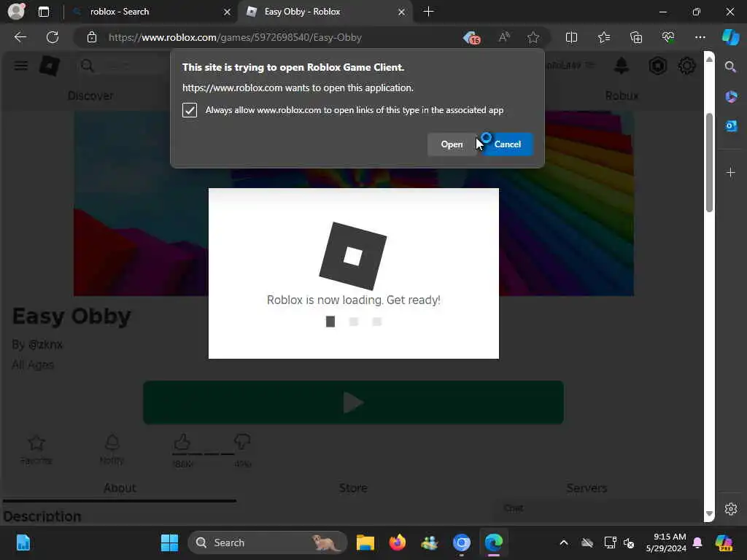Image resolution: width=747 pixels, height=560 pixels.
Task: View site information lock icon
Action: (92, 37)
